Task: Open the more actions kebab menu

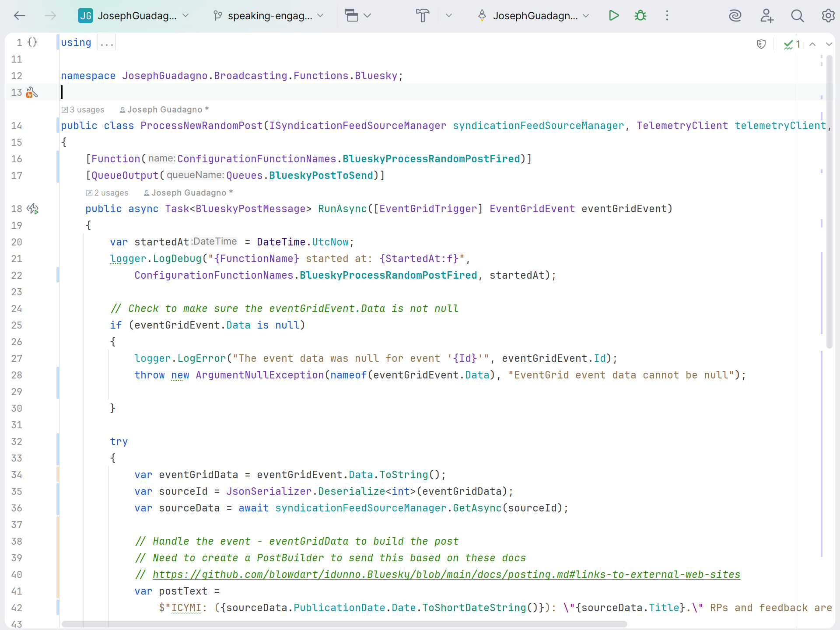Action: (x=667, y=16)
